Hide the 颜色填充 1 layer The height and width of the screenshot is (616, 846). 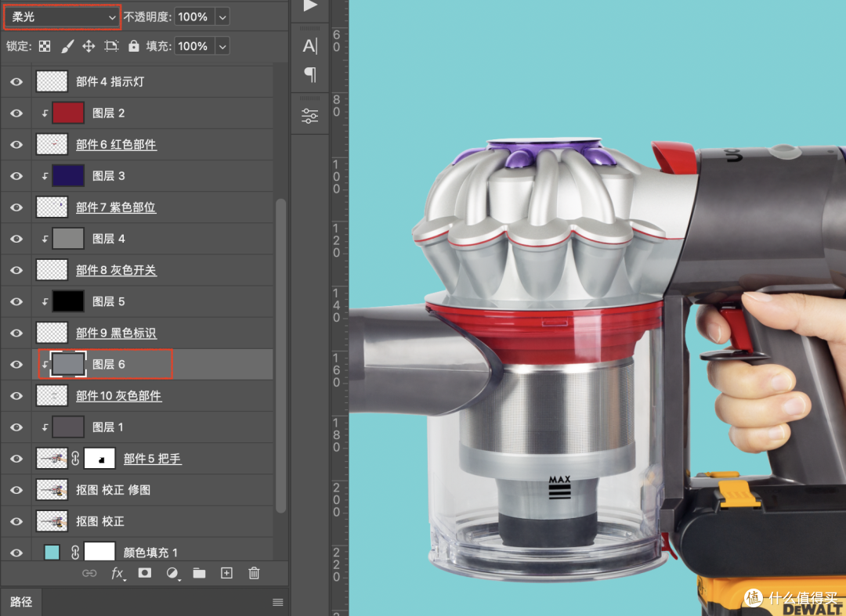[x=16, y=553]
